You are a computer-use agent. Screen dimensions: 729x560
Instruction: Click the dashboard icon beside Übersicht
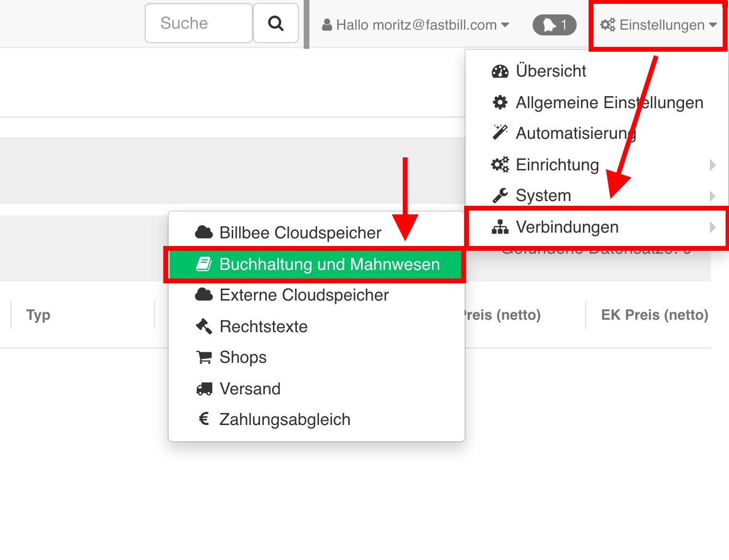tap(500, 71)
